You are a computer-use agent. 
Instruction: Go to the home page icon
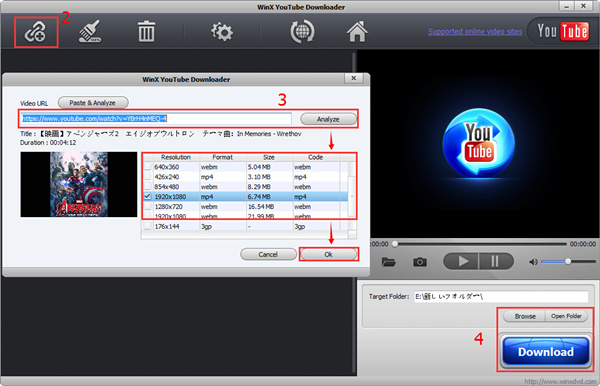[x=357, y=31]
